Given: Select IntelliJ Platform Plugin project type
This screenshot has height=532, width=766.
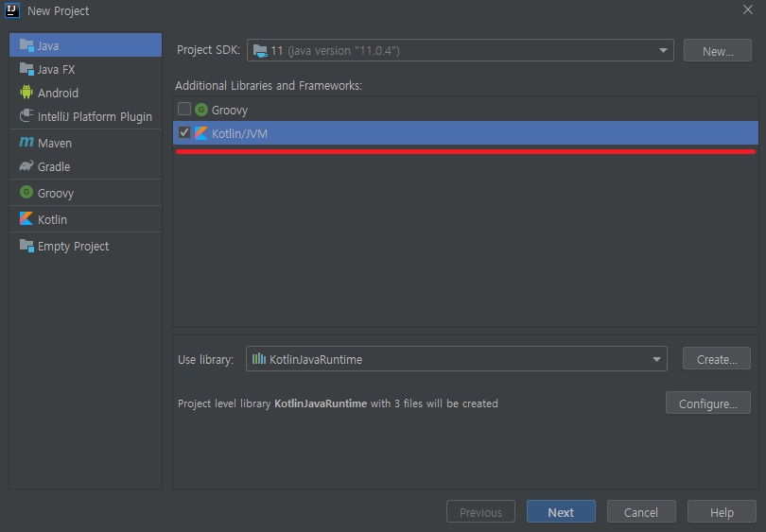Looking at the screenshot, I should [x=85, y=116].
